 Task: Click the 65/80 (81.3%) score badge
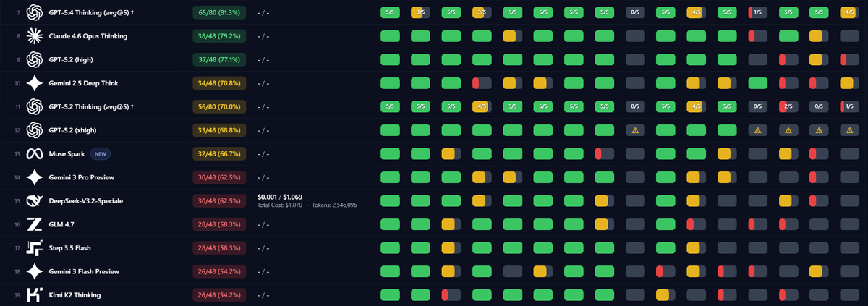pyautogui.click(x=219, y=12)
